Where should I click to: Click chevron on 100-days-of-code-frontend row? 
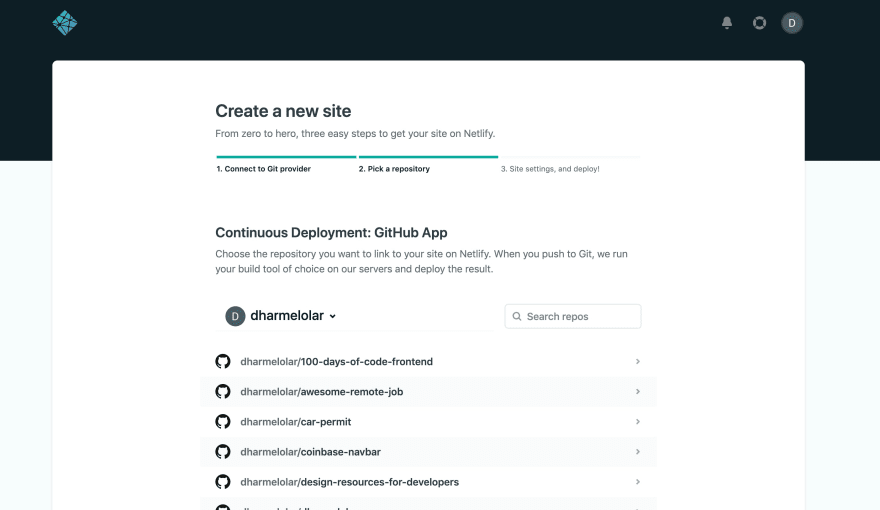coord(638,361)
